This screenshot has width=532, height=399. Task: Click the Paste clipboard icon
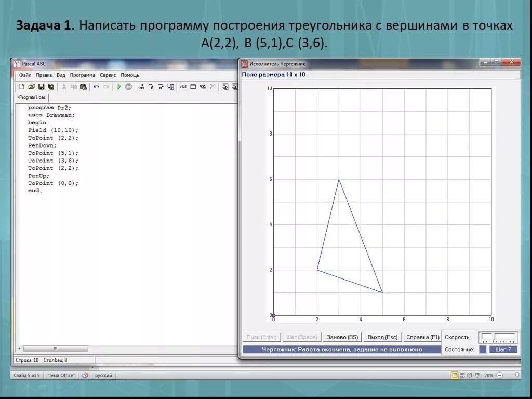83,87
